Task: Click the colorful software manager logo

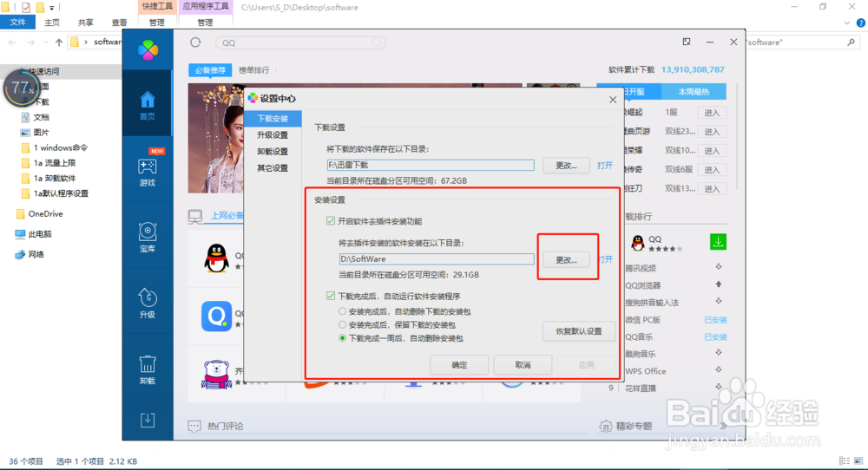Action: (x=148, y=50)
